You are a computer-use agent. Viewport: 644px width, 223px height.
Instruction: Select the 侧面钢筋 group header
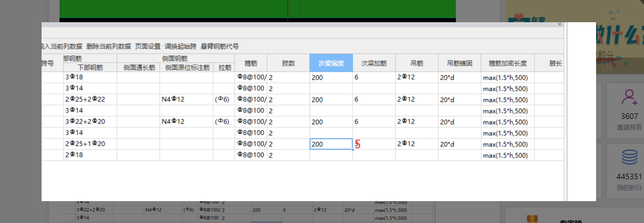pyautogui.click(x=176, y=59)
